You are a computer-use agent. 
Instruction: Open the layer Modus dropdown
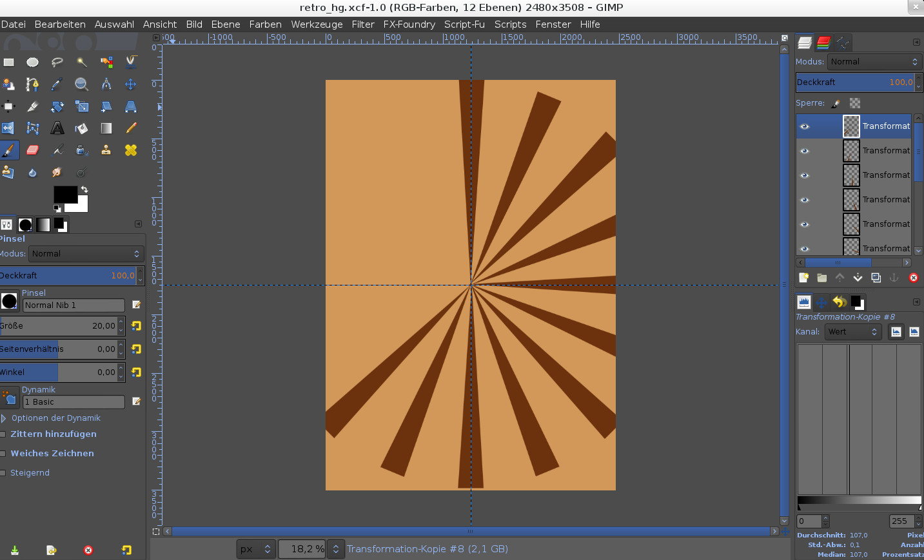pos(874,62)
